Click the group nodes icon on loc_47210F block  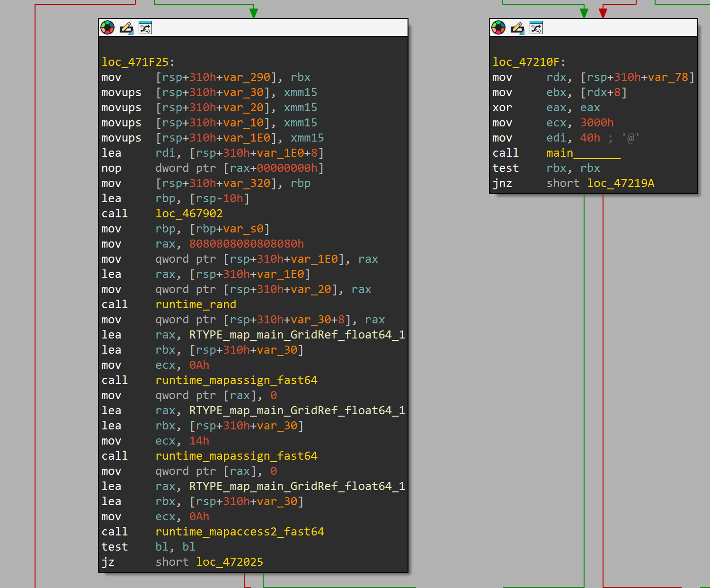[x=536, y=28]
